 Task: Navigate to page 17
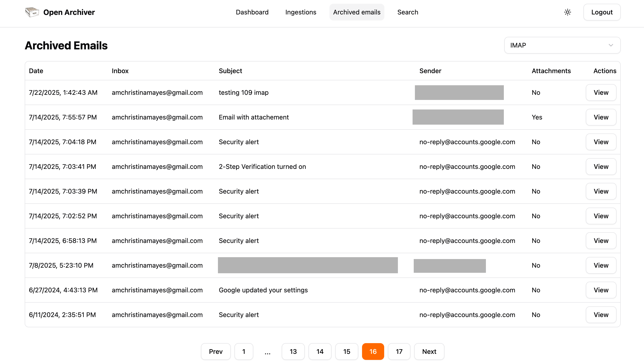(x=399, y=351)
